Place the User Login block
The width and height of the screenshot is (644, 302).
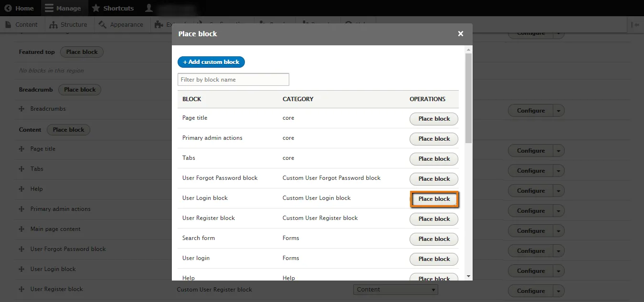click(434, 199)
